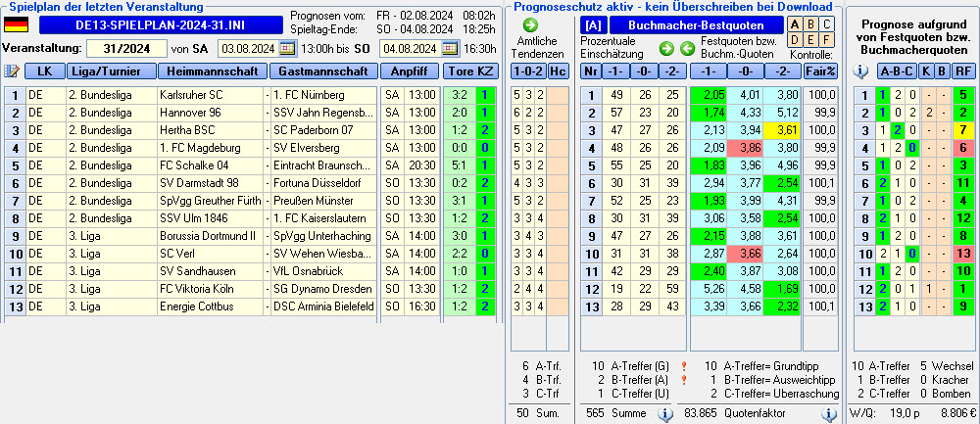
Task: Select home team Hertha BSC
Action: click(212, 130)
